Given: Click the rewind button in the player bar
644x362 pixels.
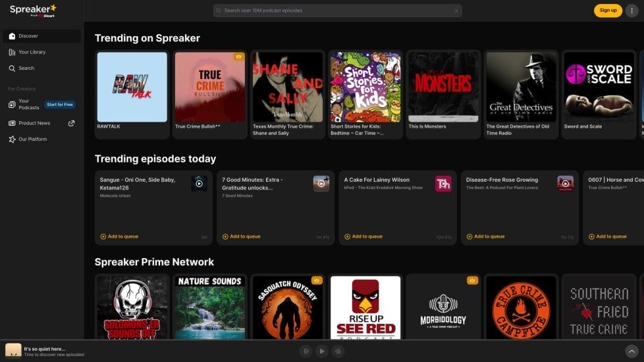Looking at the screenshot, I should pyautogui.click(x=306, y=351).
